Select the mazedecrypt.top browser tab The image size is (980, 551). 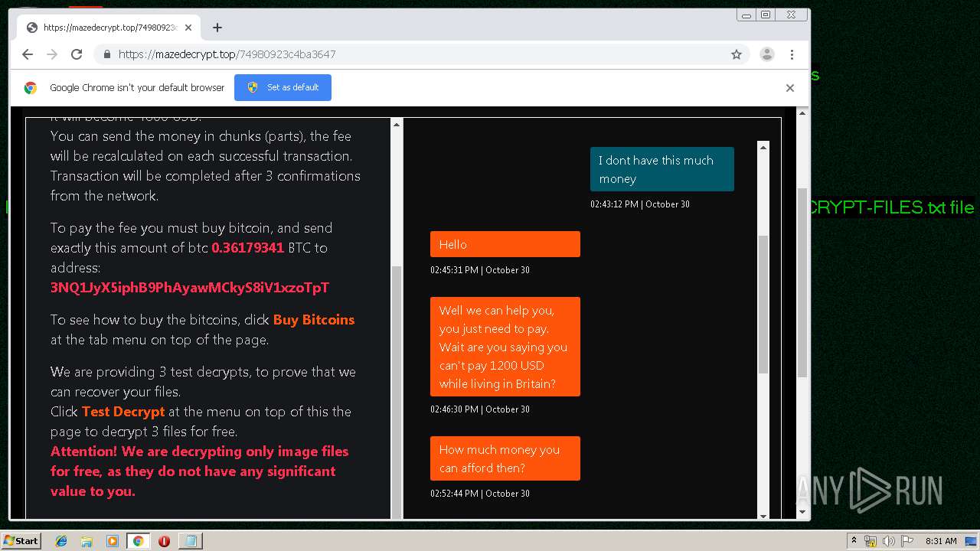pyautogui.click(x=109, y=28)
